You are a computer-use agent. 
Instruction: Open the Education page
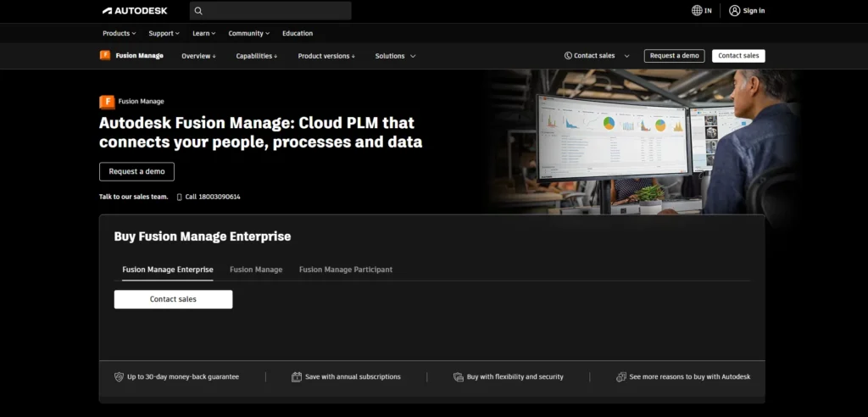[x=298, y=33]
